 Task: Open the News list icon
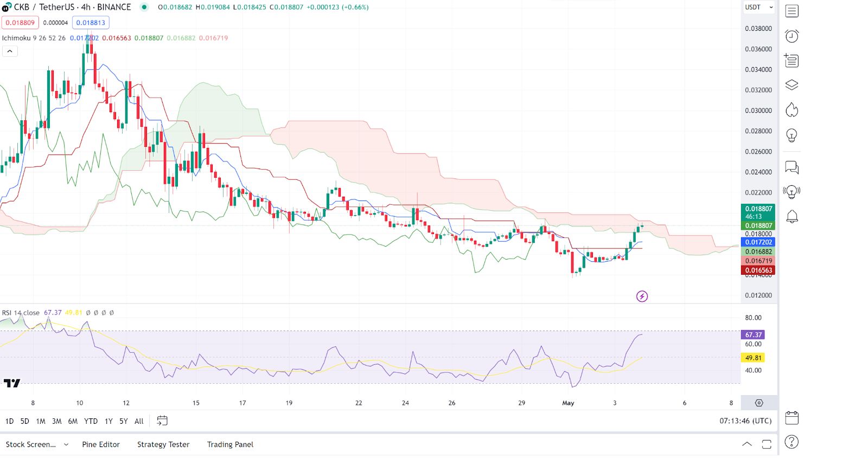tap(792, 61)
